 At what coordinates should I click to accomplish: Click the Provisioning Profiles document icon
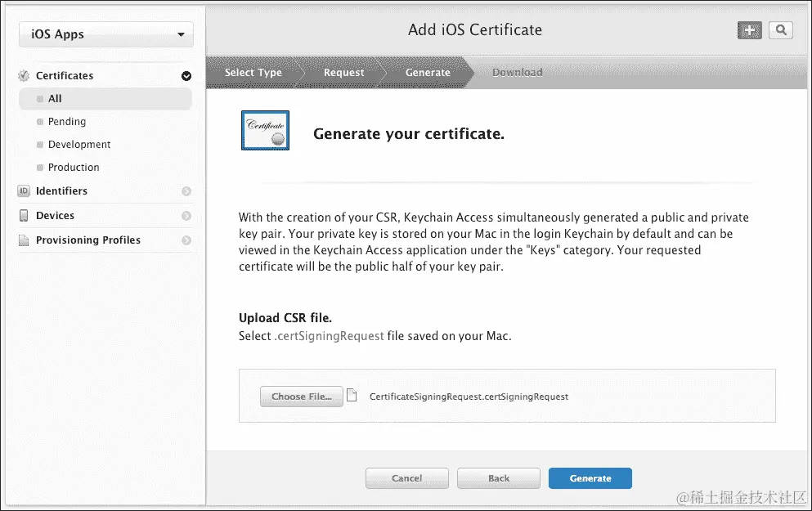(24, 240)
